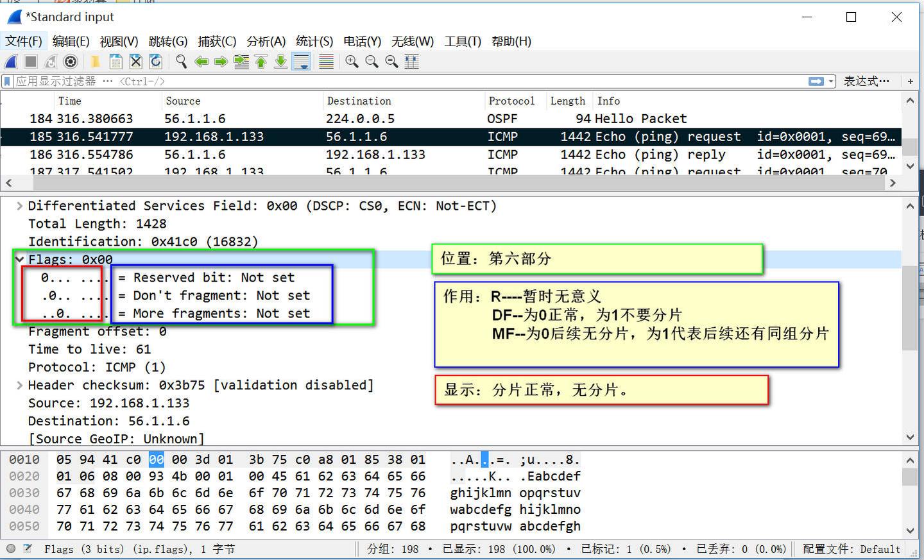Go to a specific packet
This screenshot has height=560, width=924.
click(x=241, y=62)
